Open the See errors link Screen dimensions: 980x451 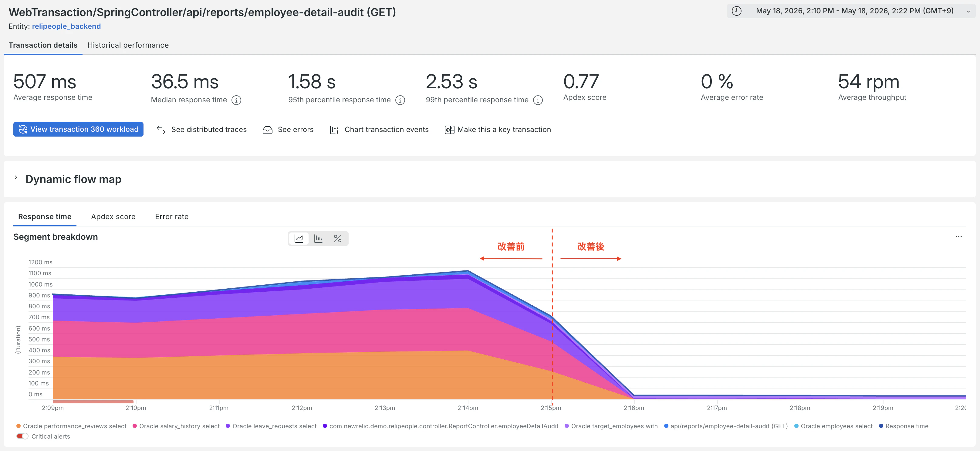tap(296, 130)
